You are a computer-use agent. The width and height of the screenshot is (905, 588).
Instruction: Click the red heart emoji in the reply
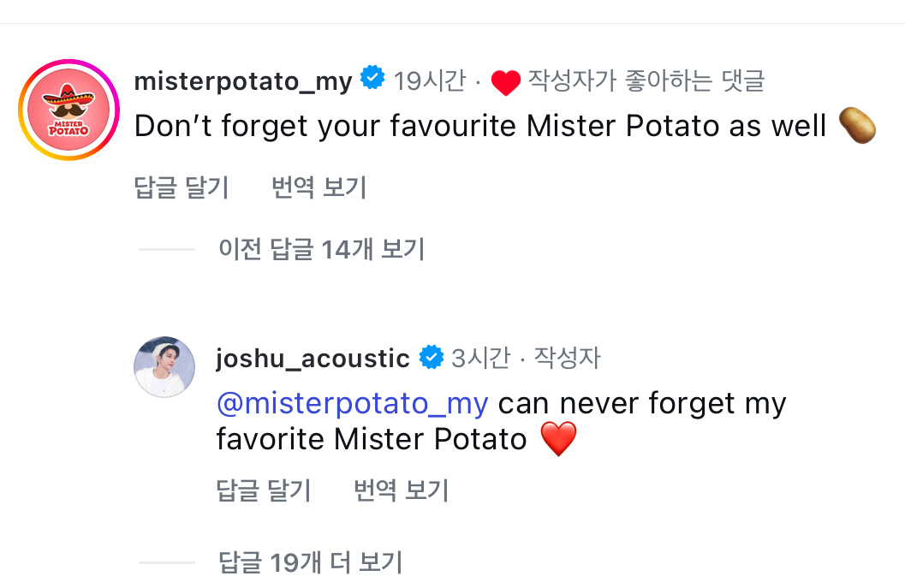click(558, 440)
